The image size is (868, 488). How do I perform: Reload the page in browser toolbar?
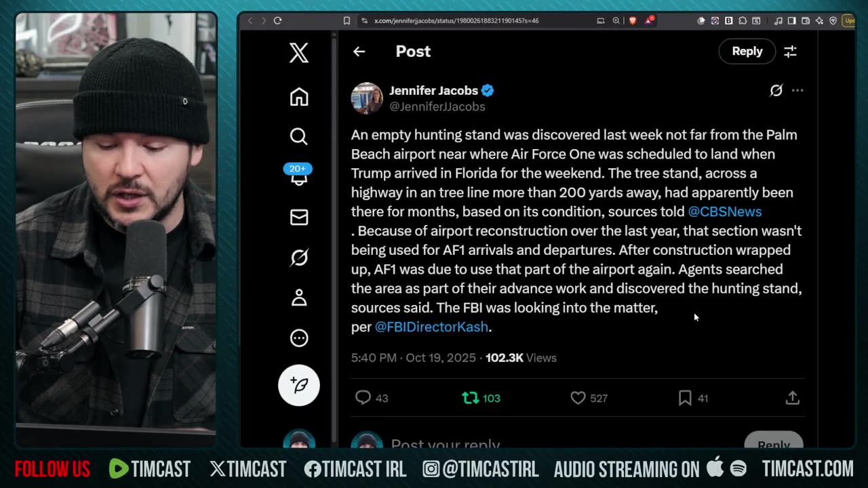pyautogui.click(x=277, y=20)
